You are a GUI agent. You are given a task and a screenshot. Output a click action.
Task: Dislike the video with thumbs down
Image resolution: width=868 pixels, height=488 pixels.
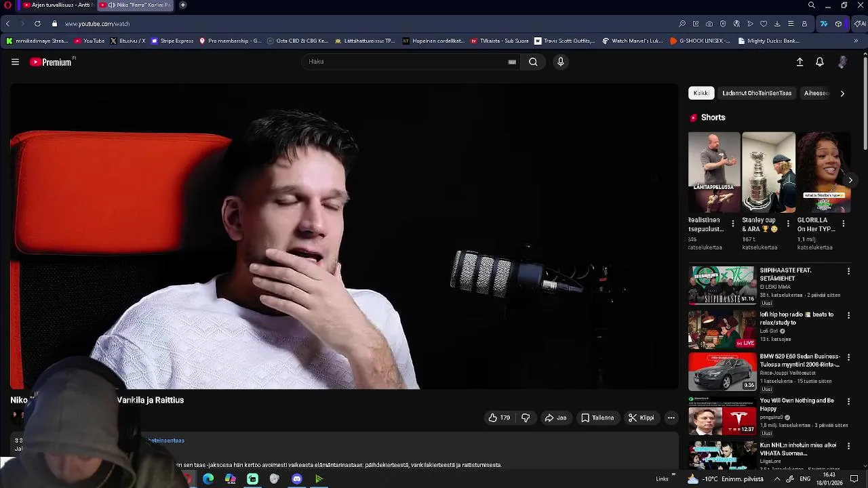526,418
